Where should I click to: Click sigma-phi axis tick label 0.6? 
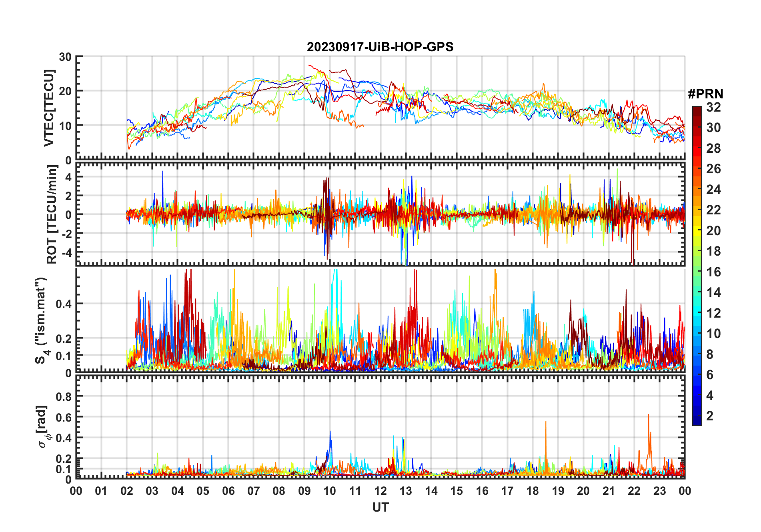pos(64,418)
